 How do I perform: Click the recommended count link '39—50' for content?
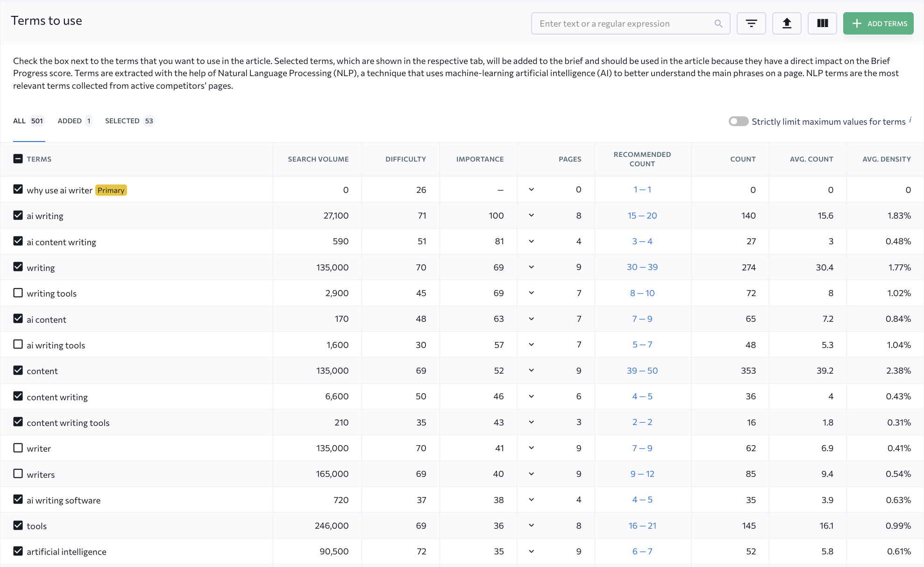641,370
